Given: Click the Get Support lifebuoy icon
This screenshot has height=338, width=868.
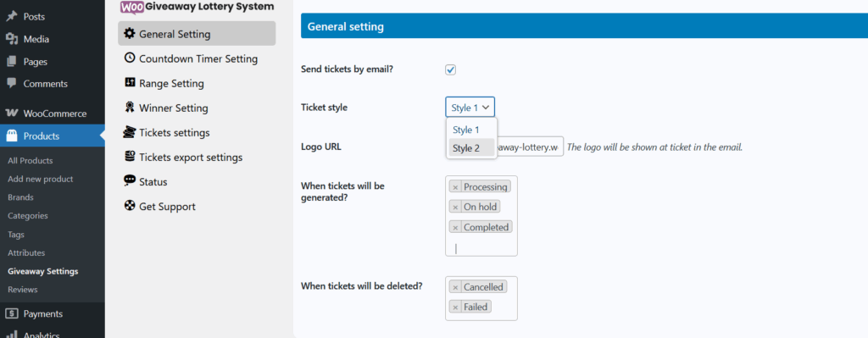Looking at the screenshot, I should click(x=130, y=206).
